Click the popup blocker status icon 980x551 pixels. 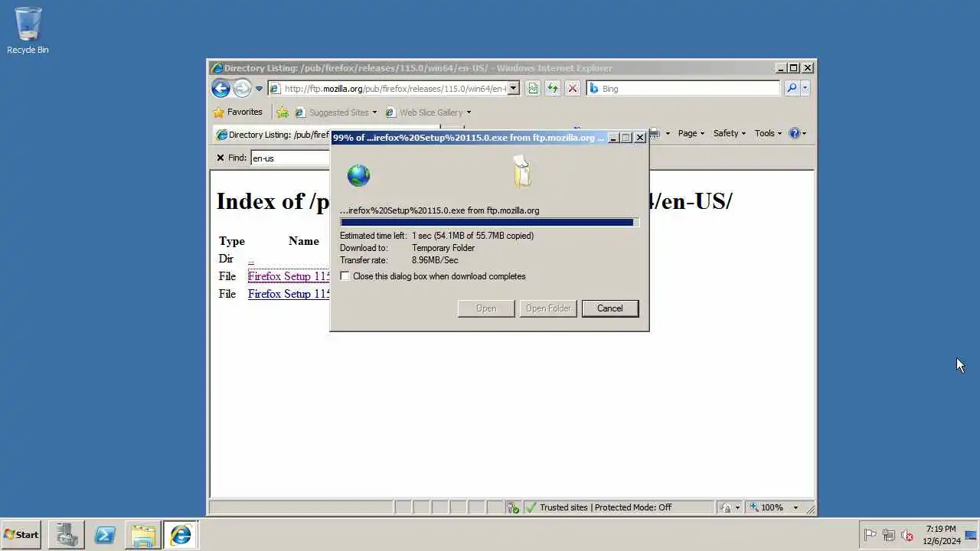pyautogui.click(x=512, y=507)
